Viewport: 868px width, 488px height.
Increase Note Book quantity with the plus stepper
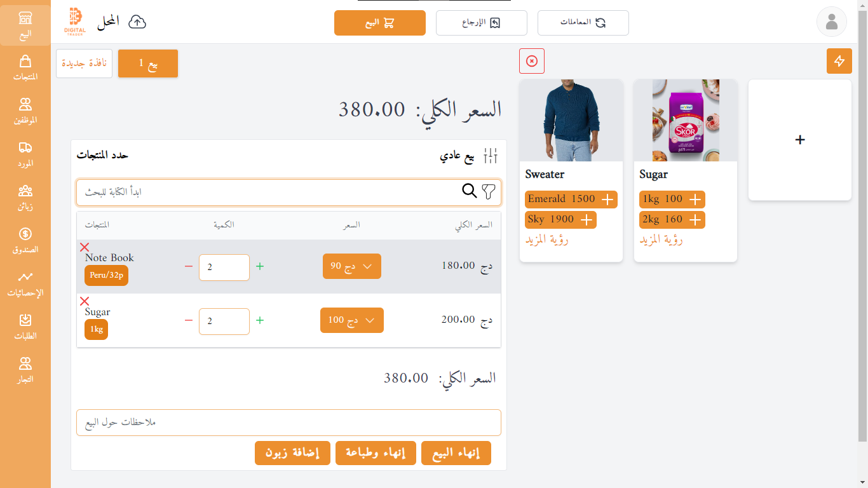pos(259,267)
